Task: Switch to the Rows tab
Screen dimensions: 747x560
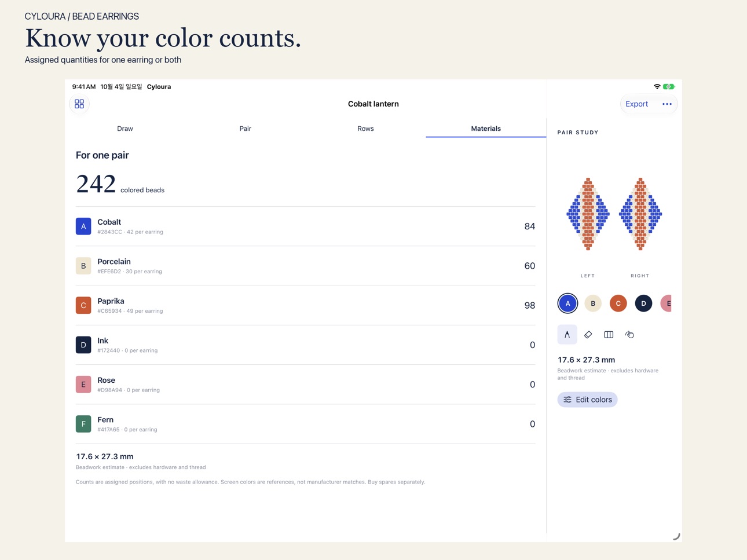Action: click(x=365, y=129)
